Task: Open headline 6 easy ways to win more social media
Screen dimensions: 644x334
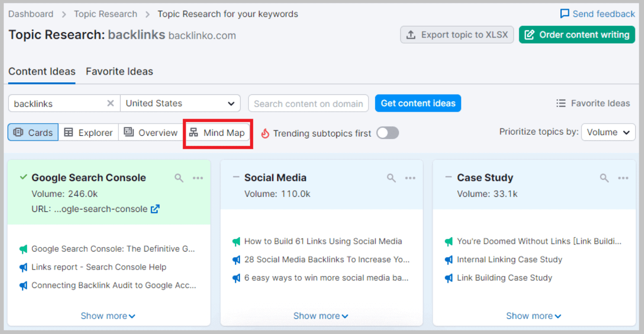Action: (326, 278)
